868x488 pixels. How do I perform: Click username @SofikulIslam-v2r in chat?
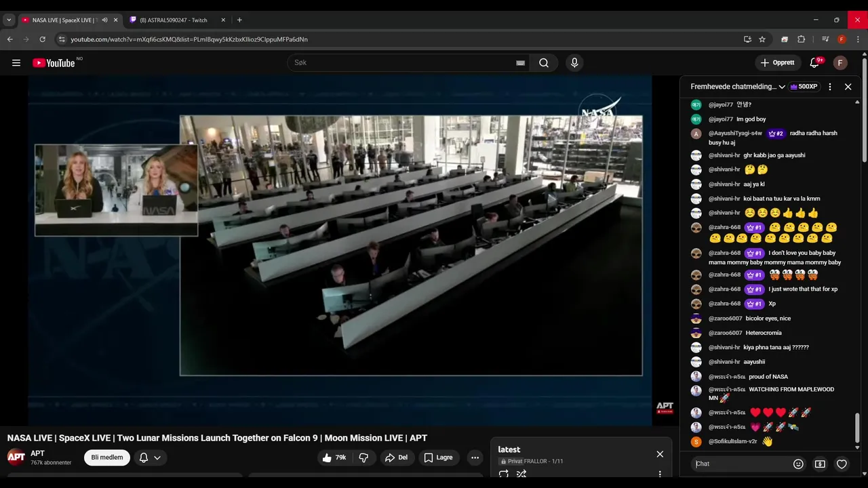click(732, 441)
